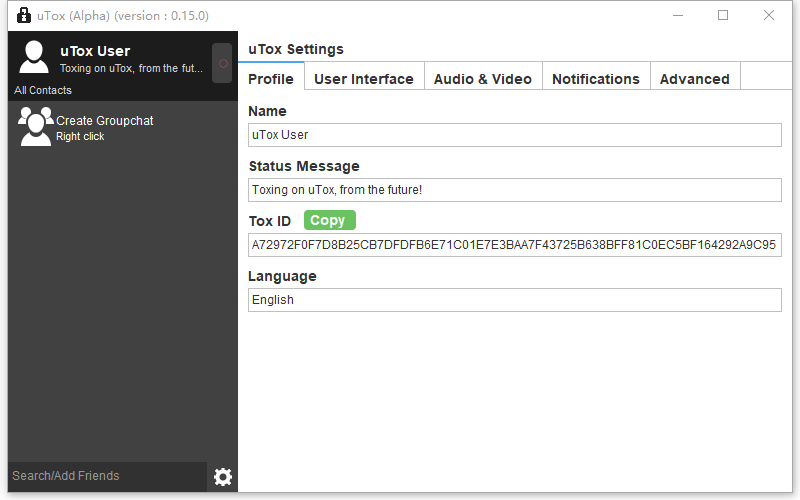The height and width of the screenshot is (500, 800).
Task: Focus the Search/Add Friends box
Action: (107, 476)
